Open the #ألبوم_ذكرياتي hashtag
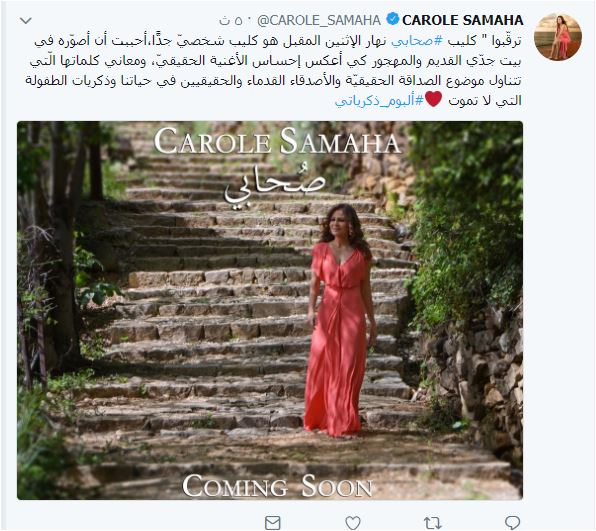596x531 pixels. pyautogui.click(x=379, y=101)
